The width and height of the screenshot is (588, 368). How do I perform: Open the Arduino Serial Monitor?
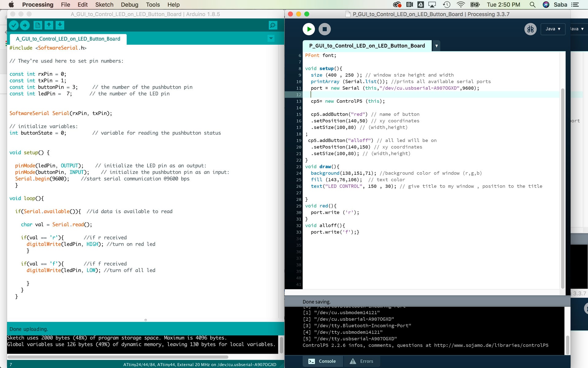point(273,25)
